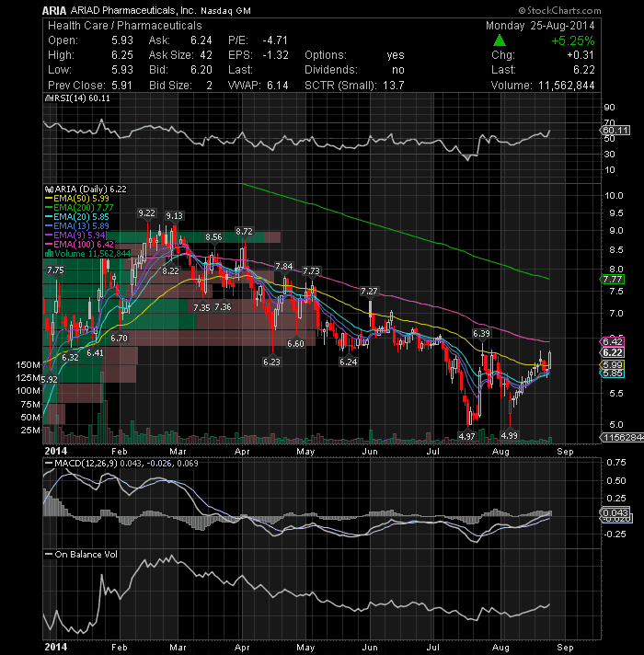Select the purple EMA(9) 5.94 legend entry
Image resolution: width=644 pixels, height=655 pixels.
point(75,236)
